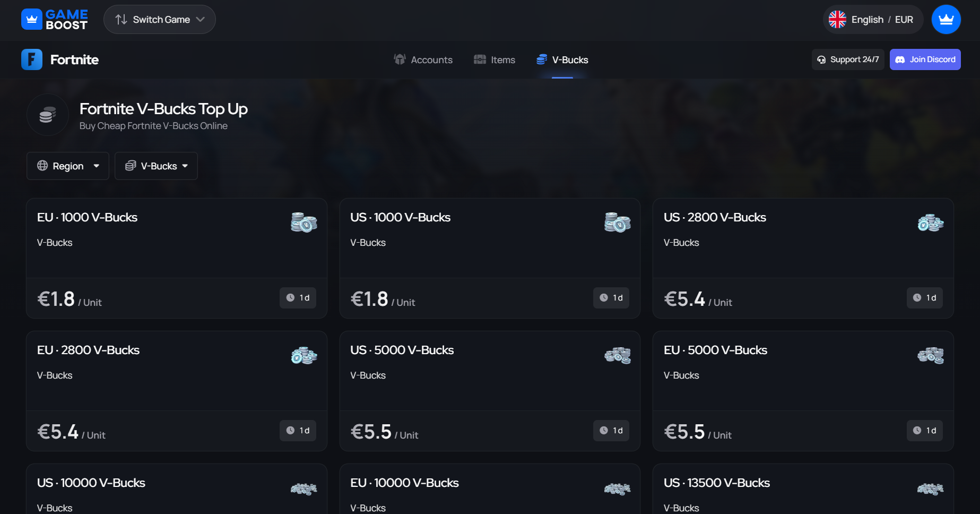980x514 pixels.
Task: Click the clock icon on EU 1000 V-Bucks card
Action: pyautogui.click(x=290, y=298)
